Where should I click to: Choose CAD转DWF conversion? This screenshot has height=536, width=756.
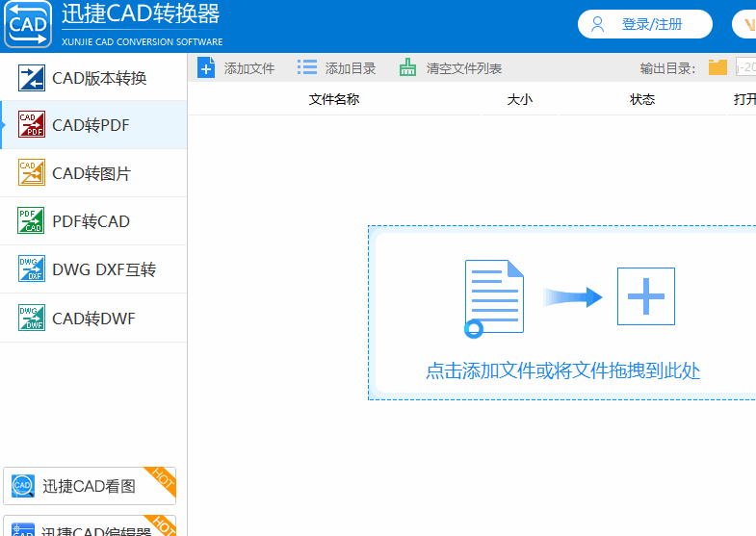[93, 318]
